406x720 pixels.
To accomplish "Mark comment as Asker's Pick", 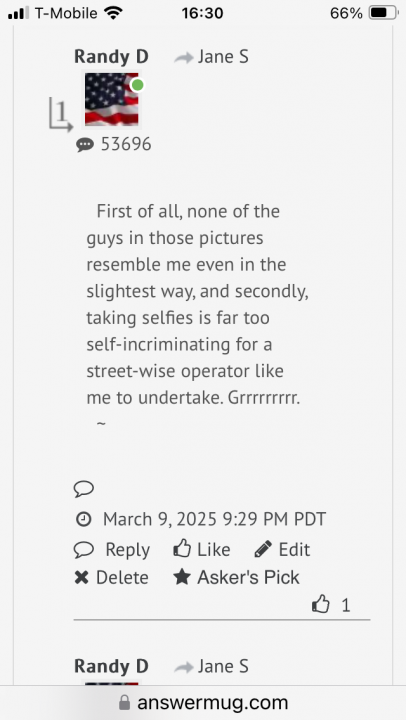I will click(248, 577).
